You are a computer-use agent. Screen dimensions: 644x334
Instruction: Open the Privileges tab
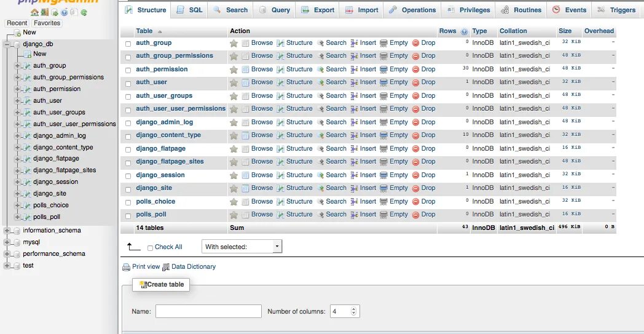coord(468,10)
